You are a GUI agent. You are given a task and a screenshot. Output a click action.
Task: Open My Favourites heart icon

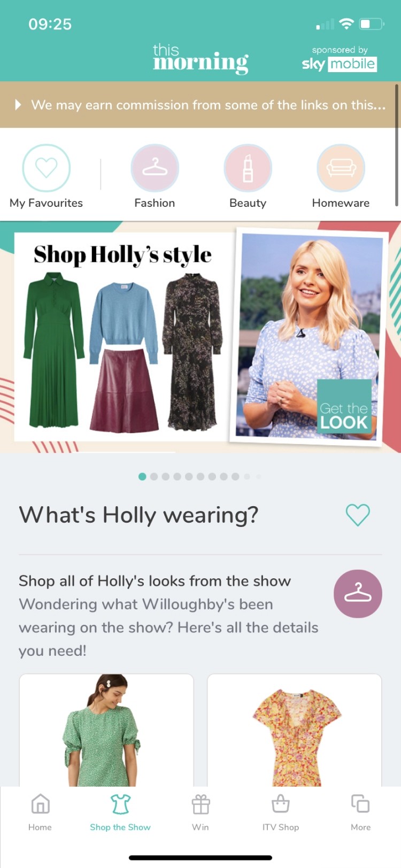click(x=46, y=168)
